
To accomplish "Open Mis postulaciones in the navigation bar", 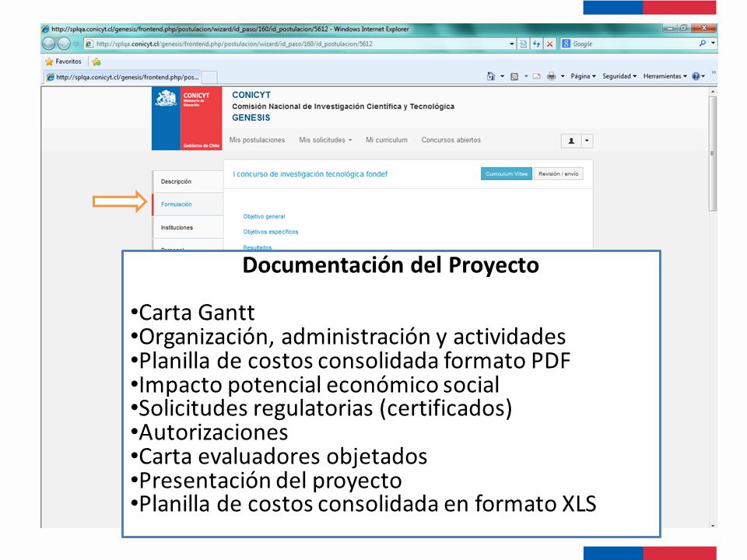I will (x=257, y=140).
